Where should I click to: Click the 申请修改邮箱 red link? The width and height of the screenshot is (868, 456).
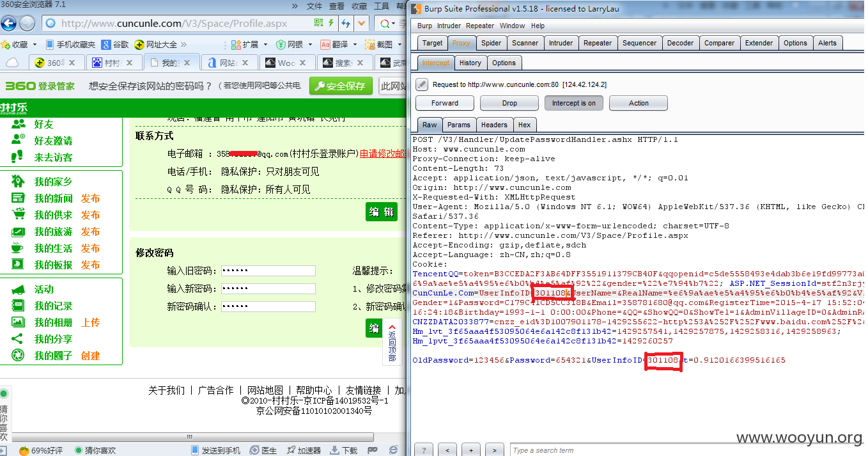click(384, 153)
